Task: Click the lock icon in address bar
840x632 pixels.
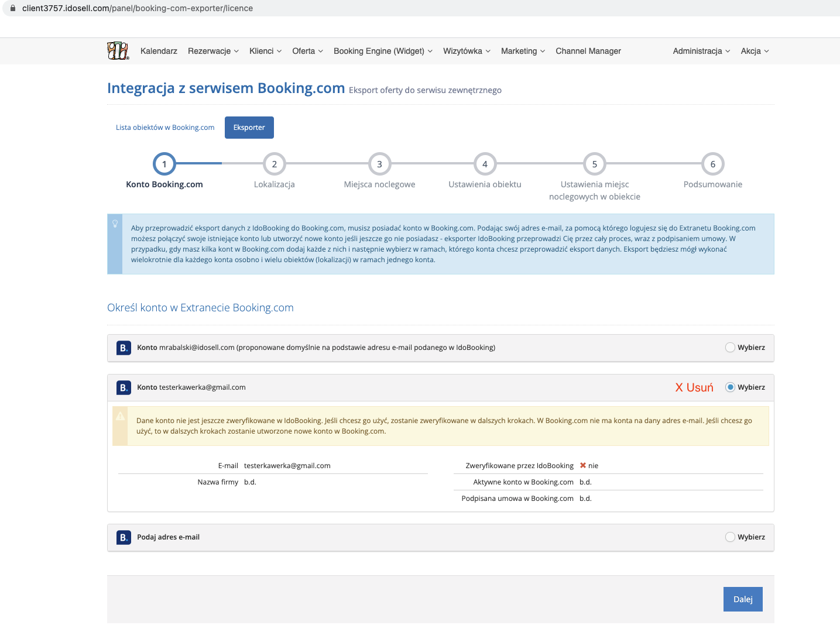Action: click(13, 8)
